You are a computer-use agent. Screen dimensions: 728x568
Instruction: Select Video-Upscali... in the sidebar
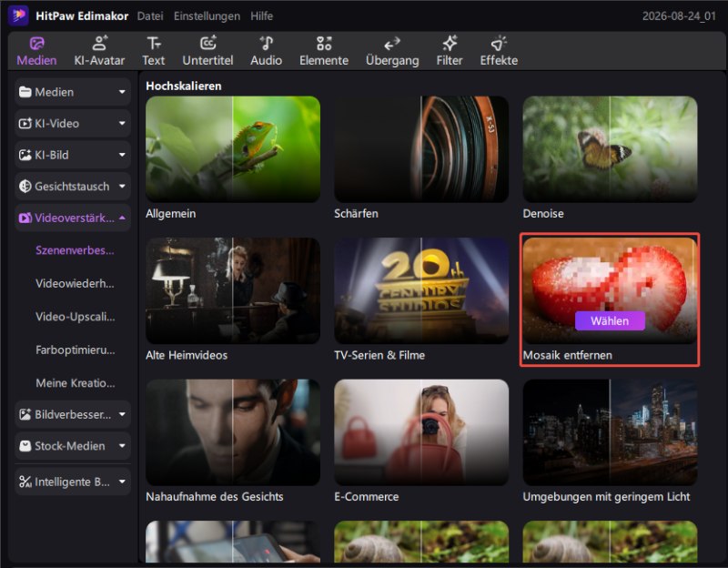click(x=76, y=317)
